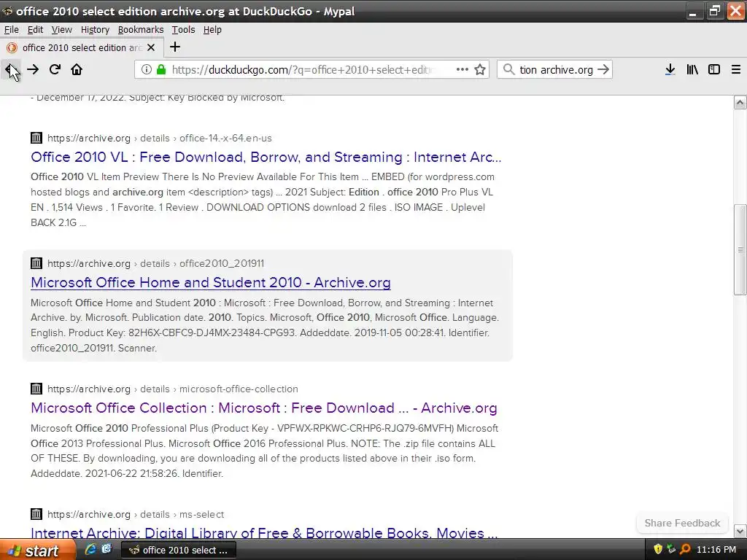Screen dimensions: 747x560
Task: Open the browser home page
Action: pyautogui.click(x=76, y=69)
